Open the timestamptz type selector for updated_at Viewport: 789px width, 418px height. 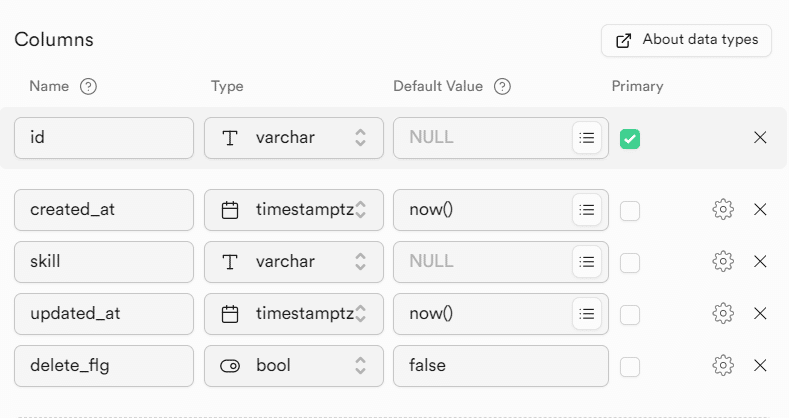point(294,314)
